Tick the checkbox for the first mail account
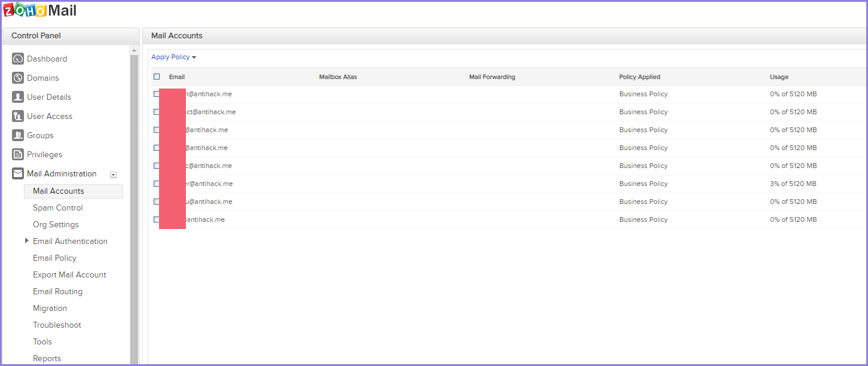Screen dimensions: 868x366 coord(157,93)
